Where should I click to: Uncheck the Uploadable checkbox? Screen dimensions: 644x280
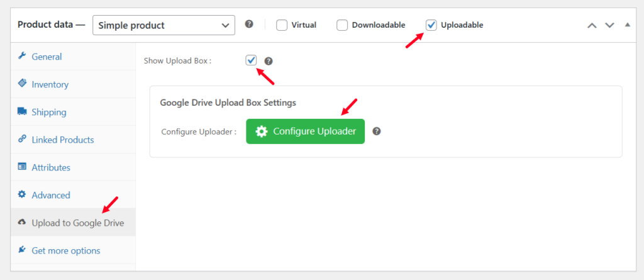coord(431,25)
